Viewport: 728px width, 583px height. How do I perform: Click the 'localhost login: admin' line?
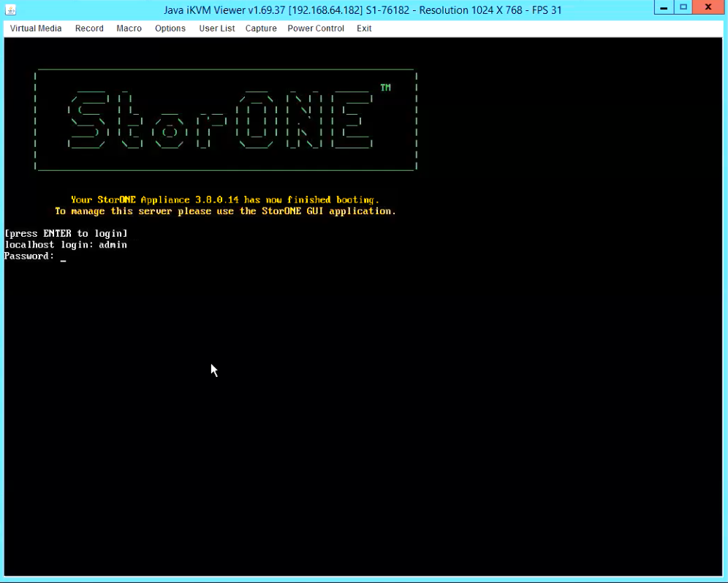pos(66,245)
